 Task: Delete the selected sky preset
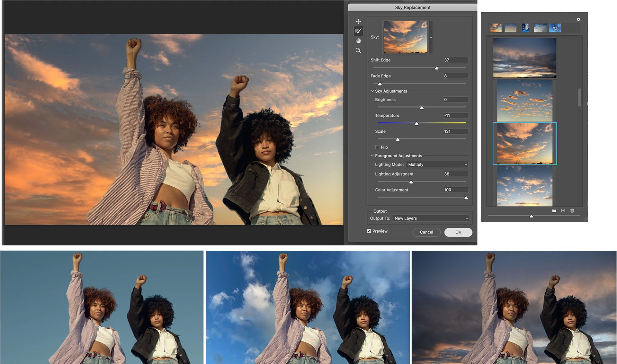tap(572, 210)
